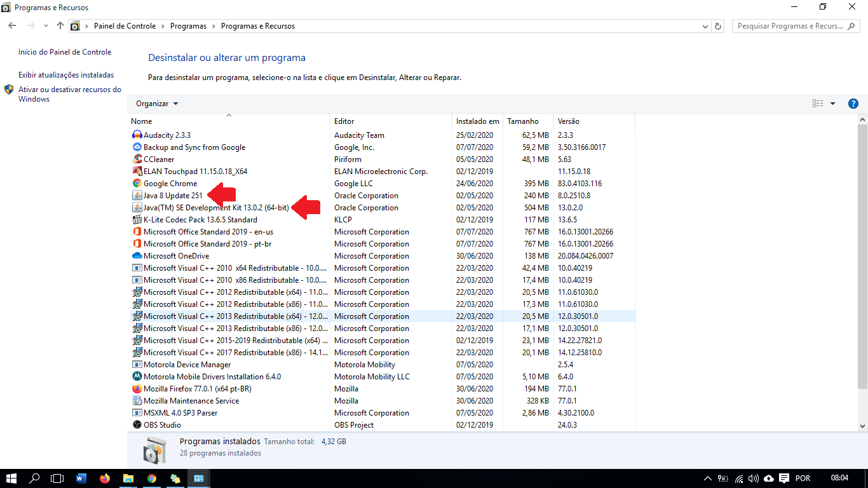Image resolution: width=868 pixels, height=488 pixels.
Task: Open taskbar search magnifier
Action: 34,478
